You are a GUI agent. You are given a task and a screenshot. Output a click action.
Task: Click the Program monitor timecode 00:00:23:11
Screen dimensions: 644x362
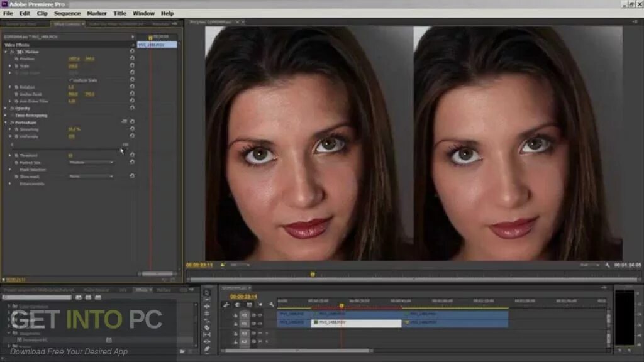click(x=199, y=265)
